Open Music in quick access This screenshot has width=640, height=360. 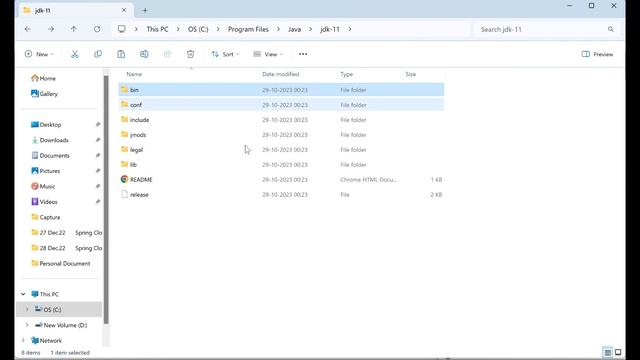coord(43,186)
